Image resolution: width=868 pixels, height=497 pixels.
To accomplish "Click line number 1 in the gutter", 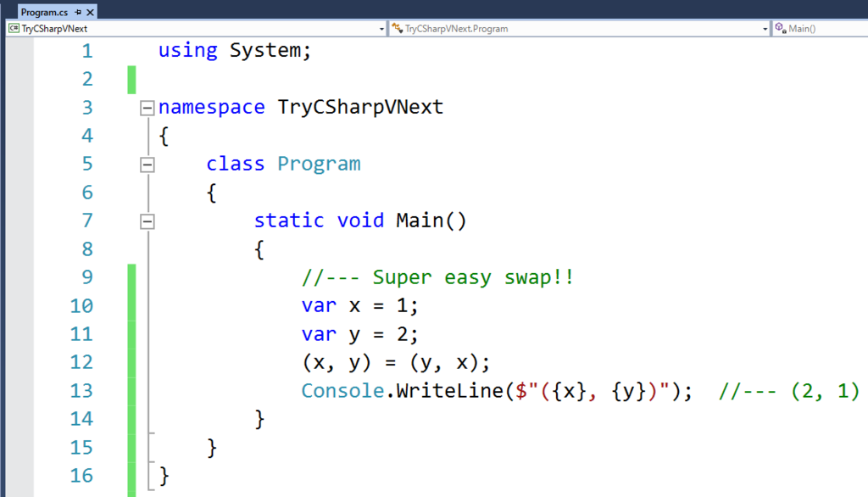I will click(x=87, y=51).
